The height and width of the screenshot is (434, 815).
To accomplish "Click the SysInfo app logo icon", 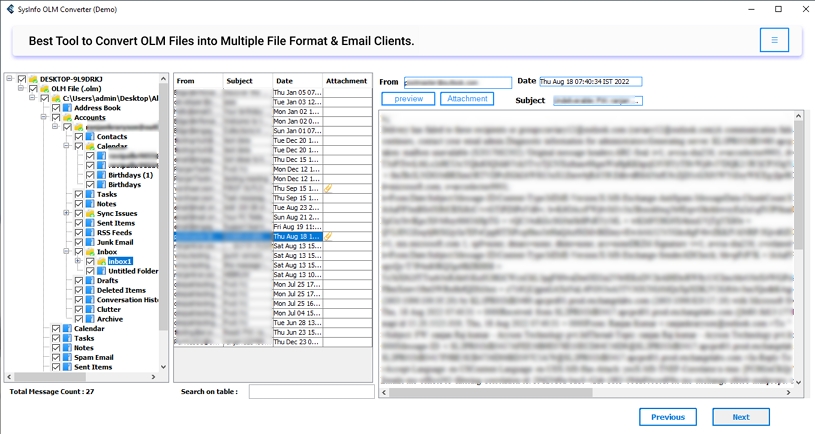I will [x=10, y=9].
